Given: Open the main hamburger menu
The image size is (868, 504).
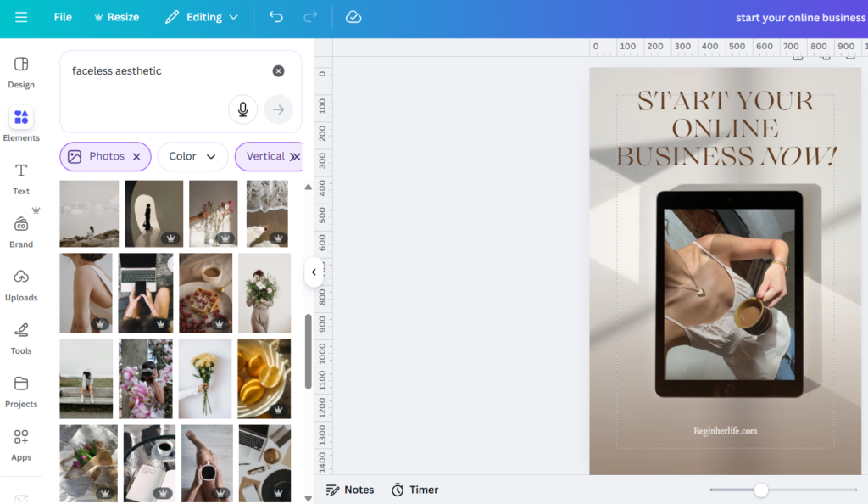Looking at the screenshot, I should tap(21, 17).
